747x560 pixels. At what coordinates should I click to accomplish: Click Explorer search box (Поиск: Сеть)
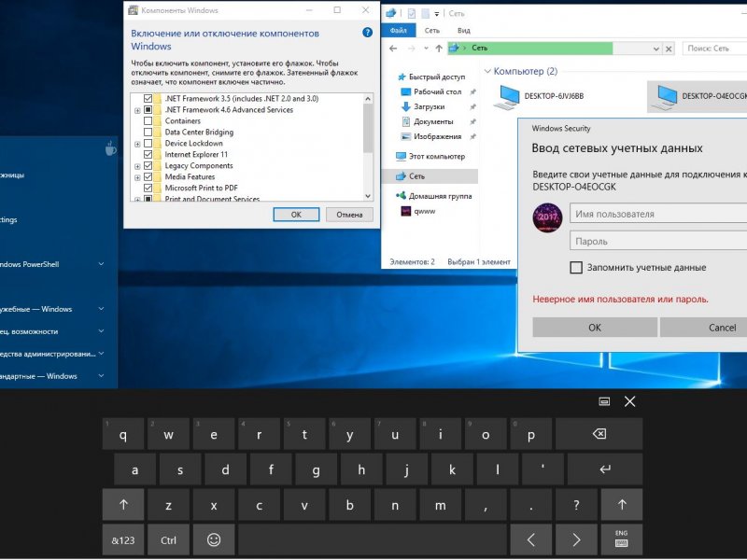pyautogui.click(x=714, y=49)
